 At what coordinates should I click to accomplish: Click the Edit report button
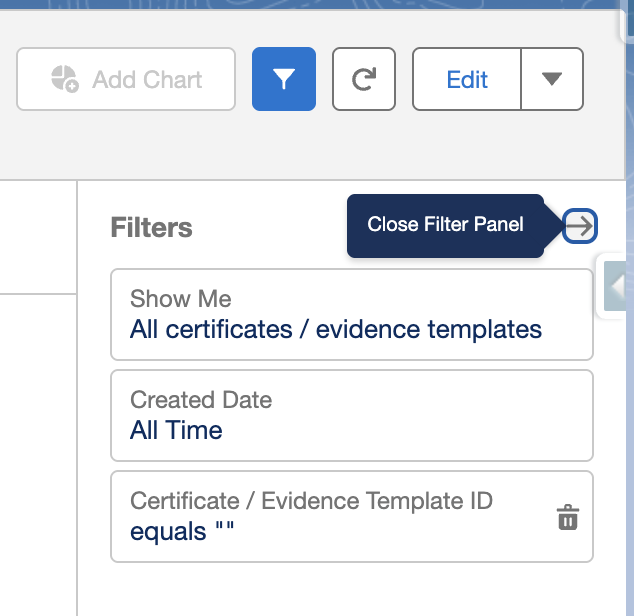pos(467,79)
